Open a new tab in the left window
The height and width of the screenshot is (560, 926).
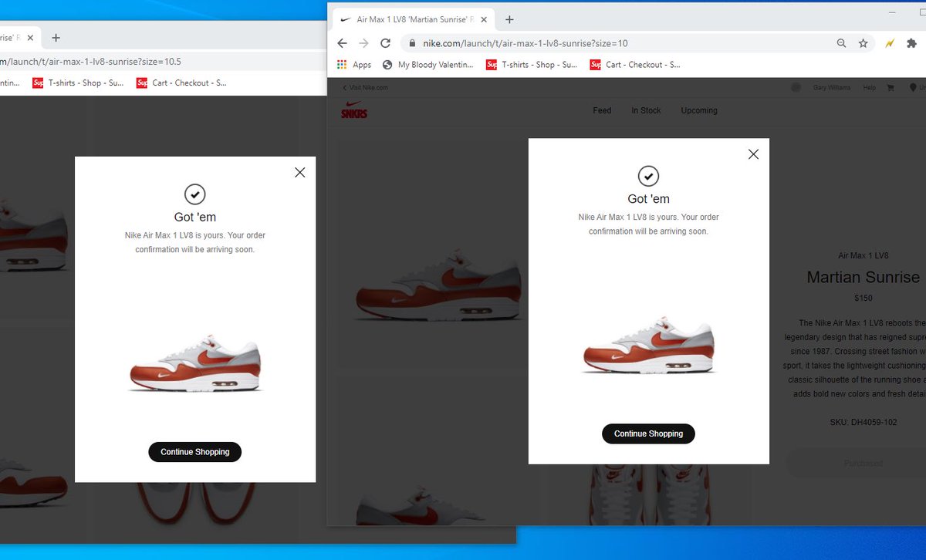(56, 37)
